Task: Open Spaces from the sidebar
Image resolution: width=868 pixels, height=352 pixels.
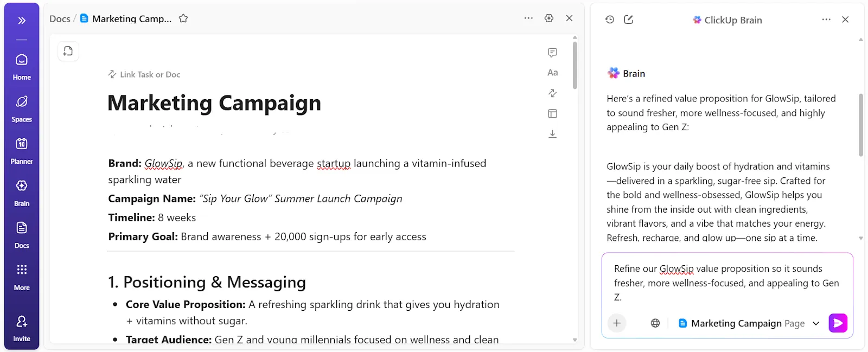Action: 22,108
